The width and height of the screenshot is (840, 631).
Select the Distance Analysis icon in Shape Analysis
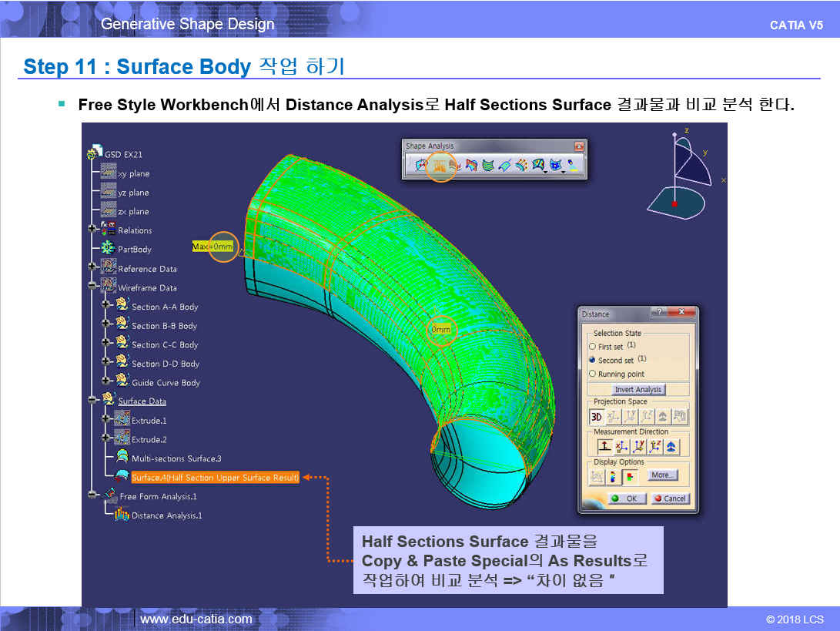(441, 164)
